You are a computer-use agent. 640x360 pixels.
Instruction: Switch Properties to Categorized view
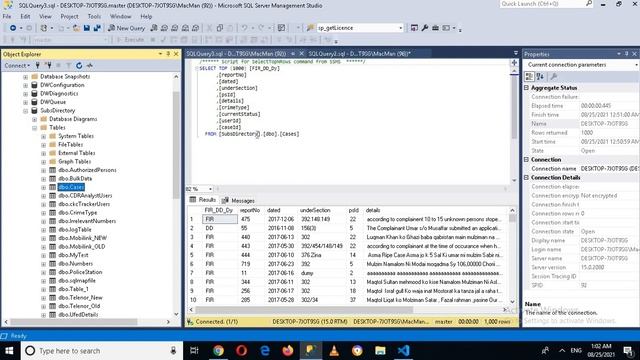(x=529, y=76)
